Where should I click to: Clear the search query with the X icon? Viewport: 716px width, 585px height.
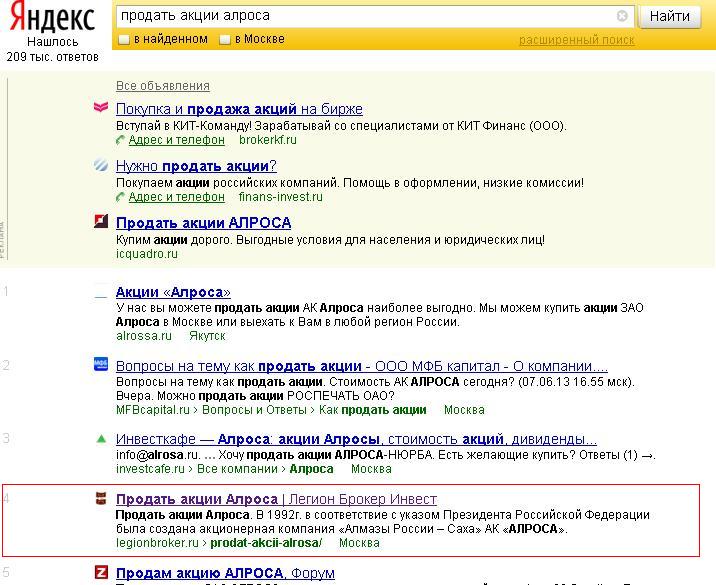(x=622, y=16)
